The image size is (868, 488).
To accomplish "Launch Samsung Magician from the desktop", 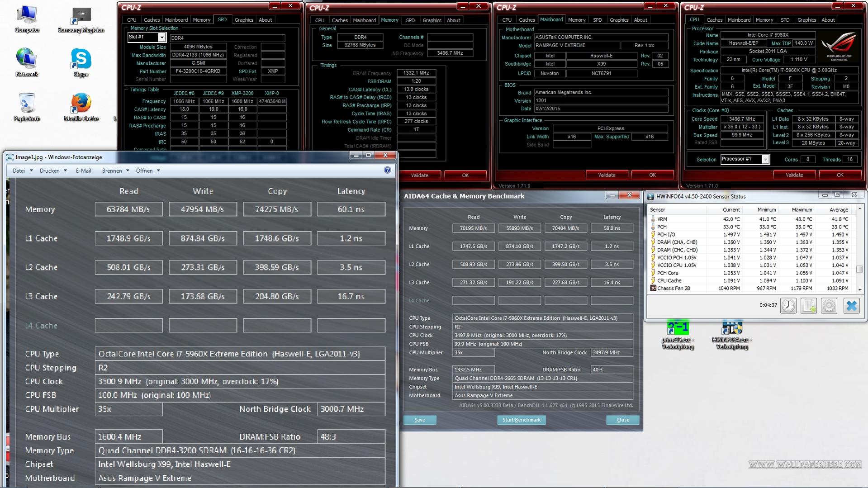I will [x=81, y=19].
